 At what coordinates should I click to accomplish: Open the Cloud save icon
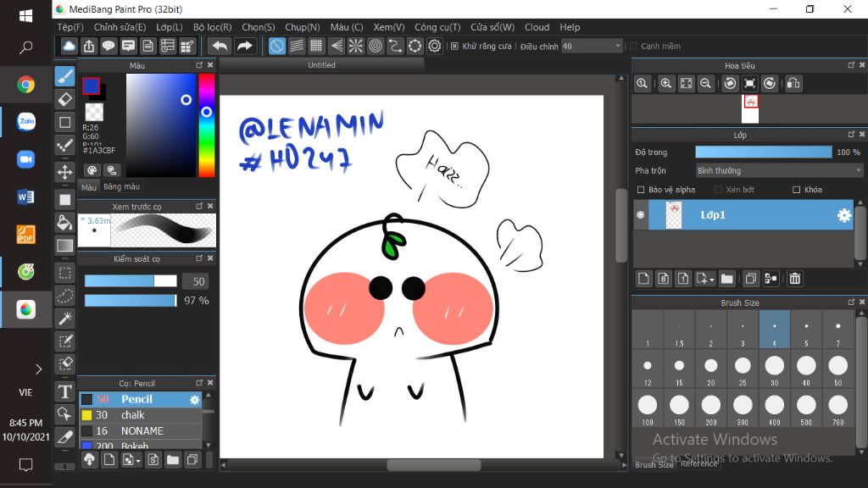(x=69, y=46)
